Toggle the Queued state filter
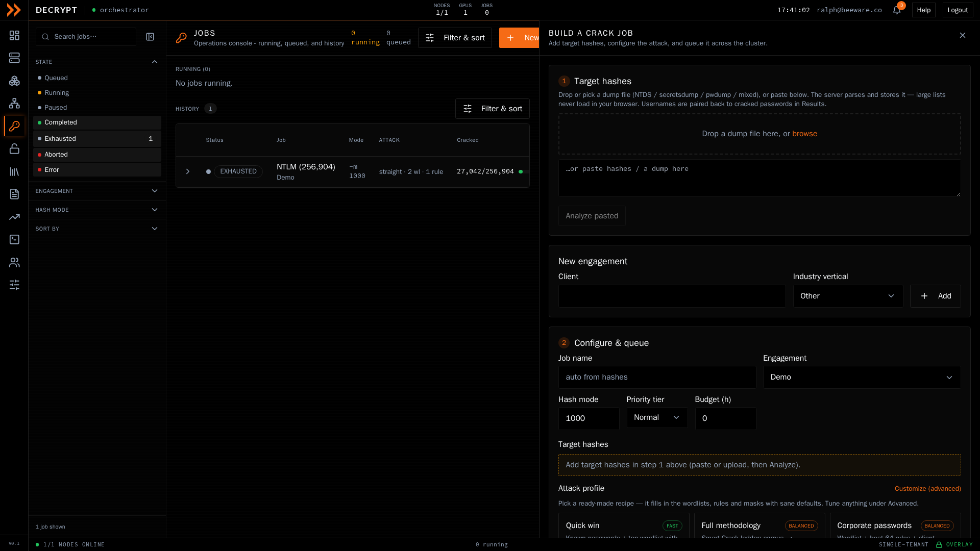This screenshot has height=551, width=980. coord(97,78)
